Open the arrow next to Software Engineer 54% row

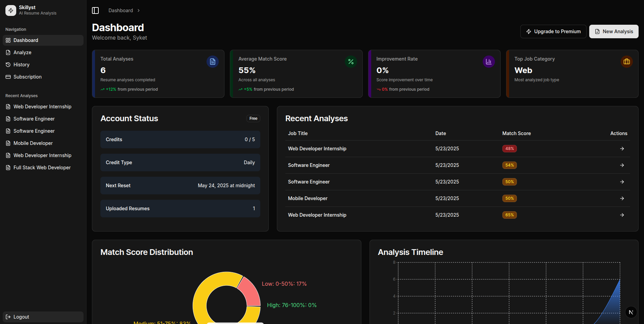[x=622, y=165]
